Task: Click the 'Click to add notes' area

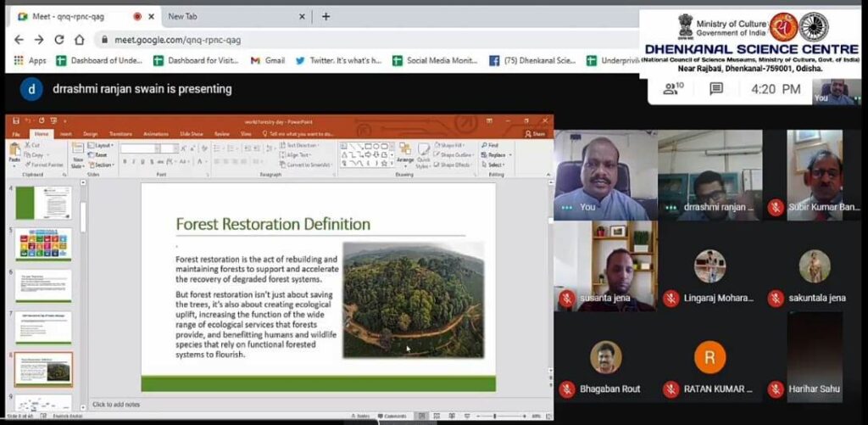Action: [116, 405]
